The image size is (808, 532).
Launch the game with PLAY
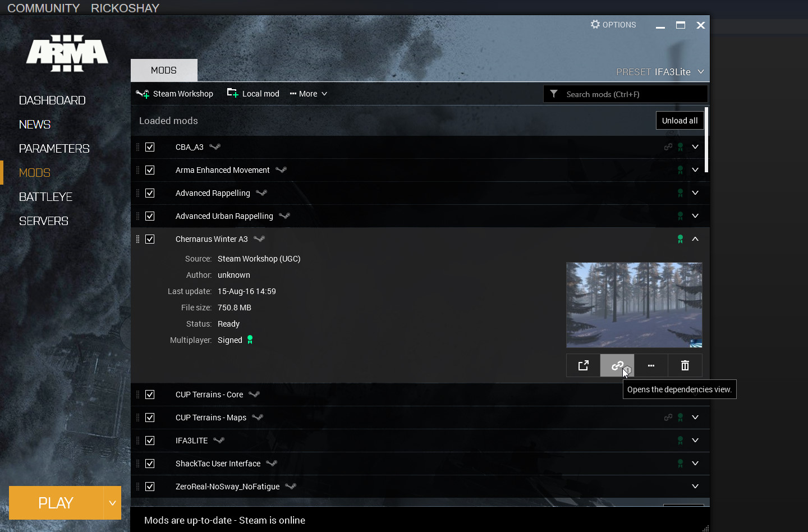click(56, 503)
